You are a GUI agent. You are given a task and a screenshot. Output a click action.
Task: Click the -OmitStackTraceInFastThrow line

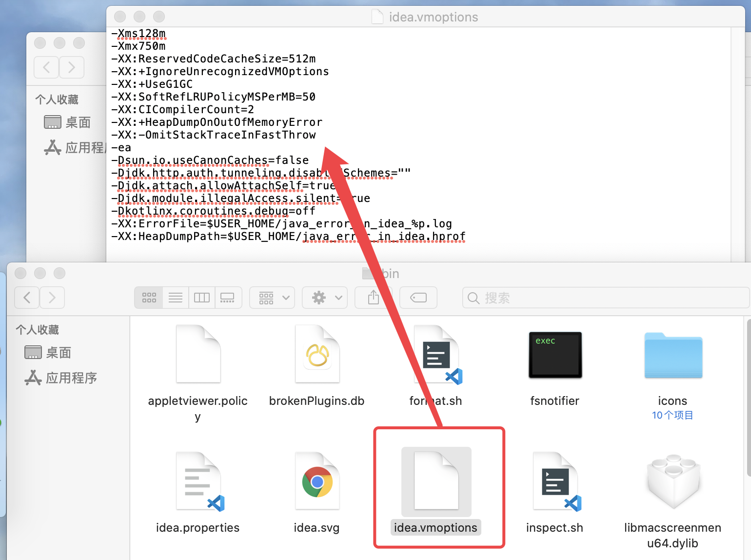click(x=214, y=135)
